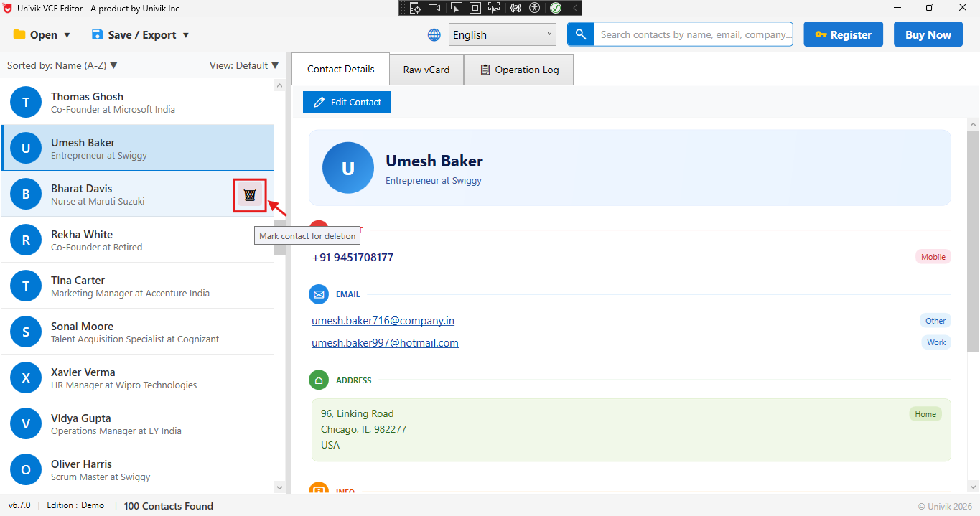Click the address line 96, Linking Road

(x=358, y=413)
